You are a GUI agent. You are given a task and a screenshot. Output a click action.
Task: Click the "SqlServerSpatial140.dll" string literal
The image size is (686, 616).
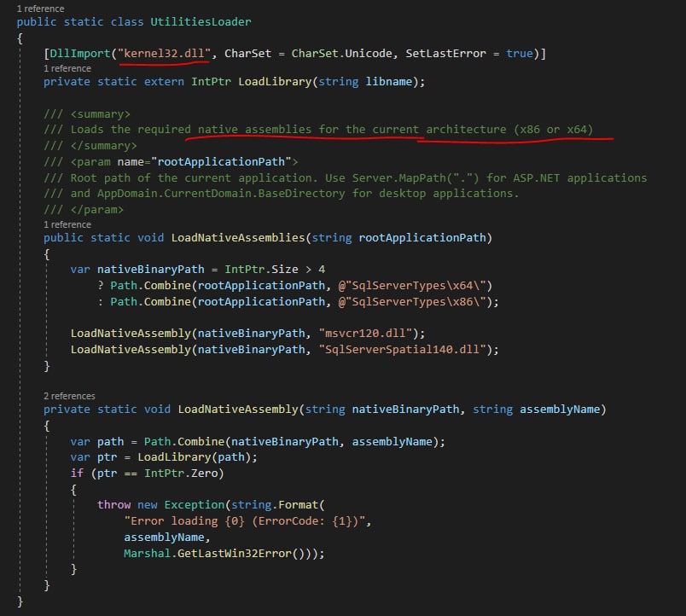pyautogui.click(x=403, y=350)
